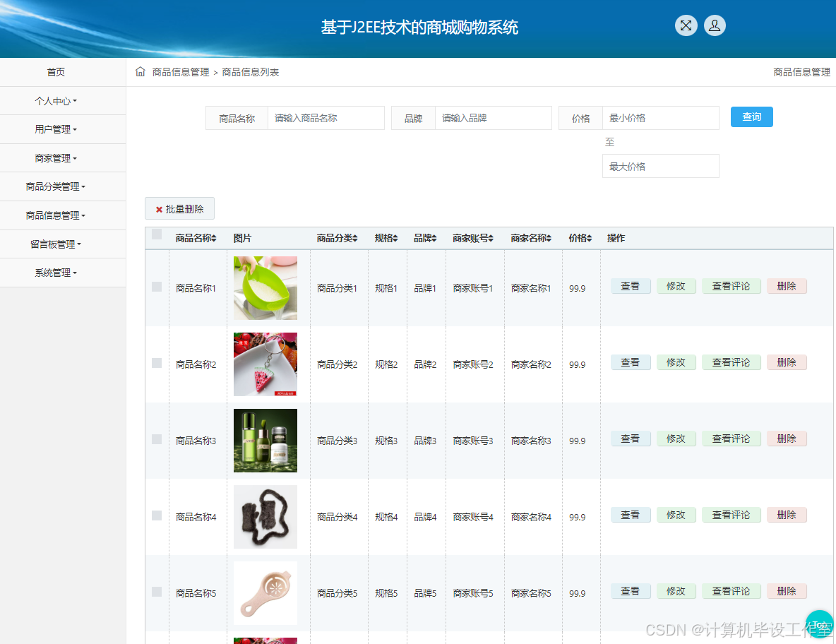Click the home icon in breadcrumb

pyautogui.click(x=141, y=71)
